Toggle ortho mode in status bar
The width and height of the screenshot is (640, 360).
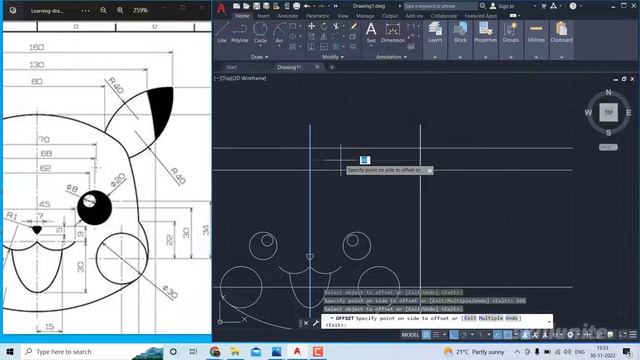coord(454,335)
